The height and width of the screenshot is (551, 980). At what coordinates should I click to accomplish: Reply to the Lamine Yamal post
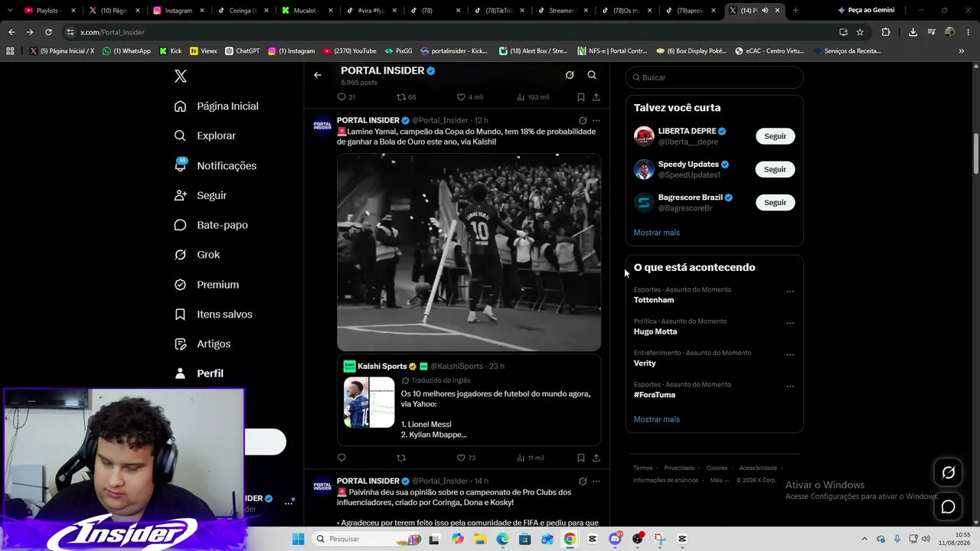point(341,458)
